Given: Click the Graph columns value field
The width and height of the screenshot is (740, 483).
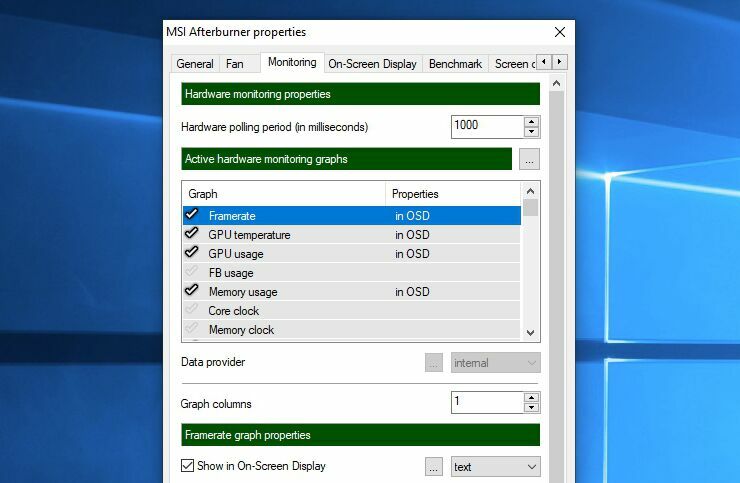Looking at the screenshot, I should click(488, 402).
